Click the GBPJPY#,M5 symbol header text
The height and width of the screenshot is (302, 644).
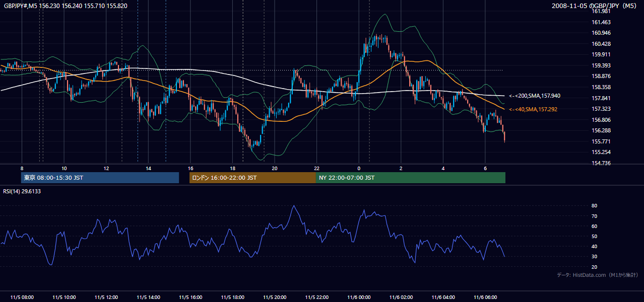(66, 5)
